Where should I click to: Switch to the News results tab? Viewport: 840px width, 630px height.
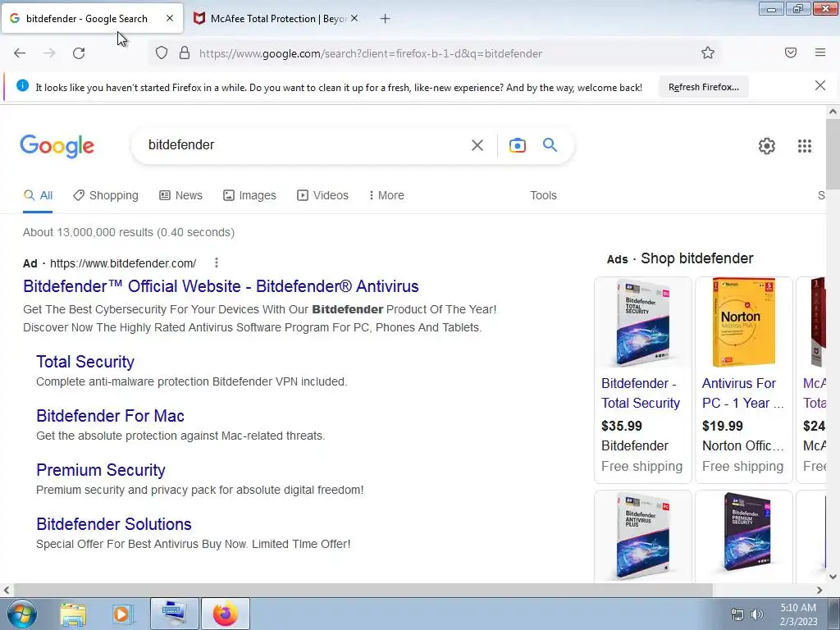(181, 195)
